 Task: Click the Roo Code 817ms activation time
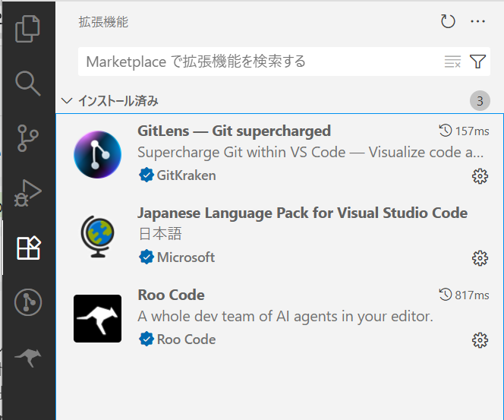point(464,295)
